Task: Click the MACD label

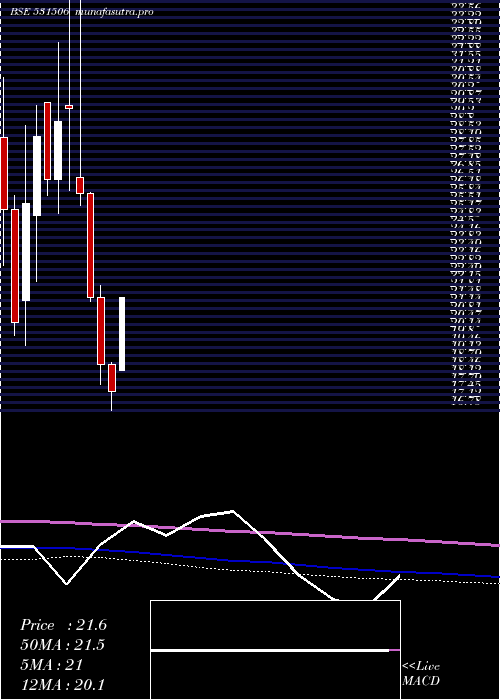Action: (x=421, y=681)
